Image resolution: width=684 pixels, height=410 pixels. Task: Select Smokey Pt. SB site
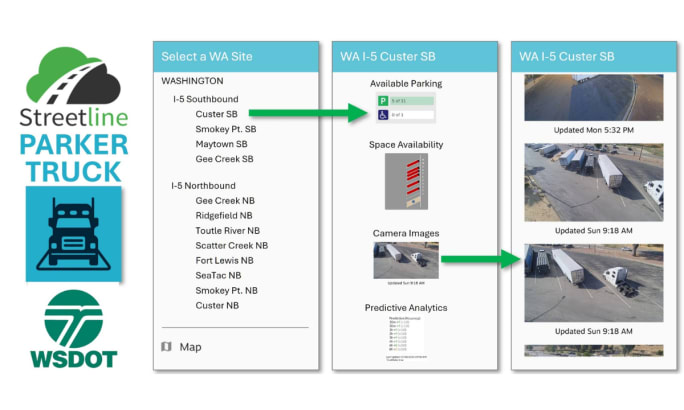tap(226, 129)
